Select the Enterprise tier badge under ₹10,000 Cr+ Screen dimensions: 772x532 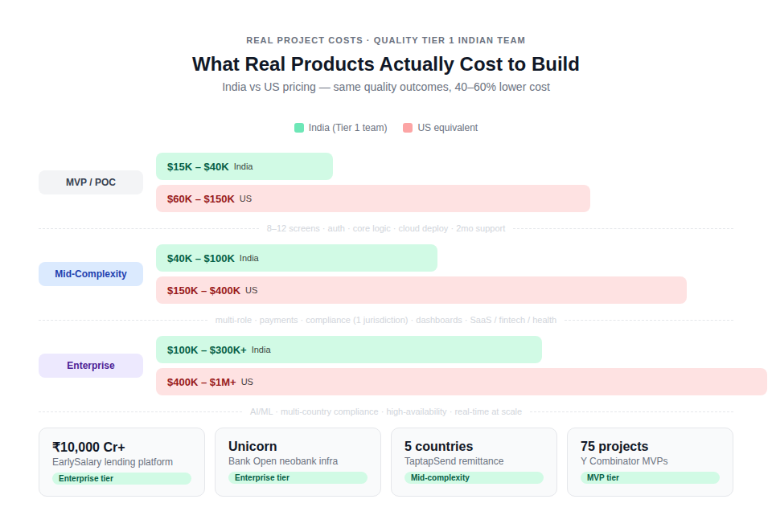(x=122, y=477)
